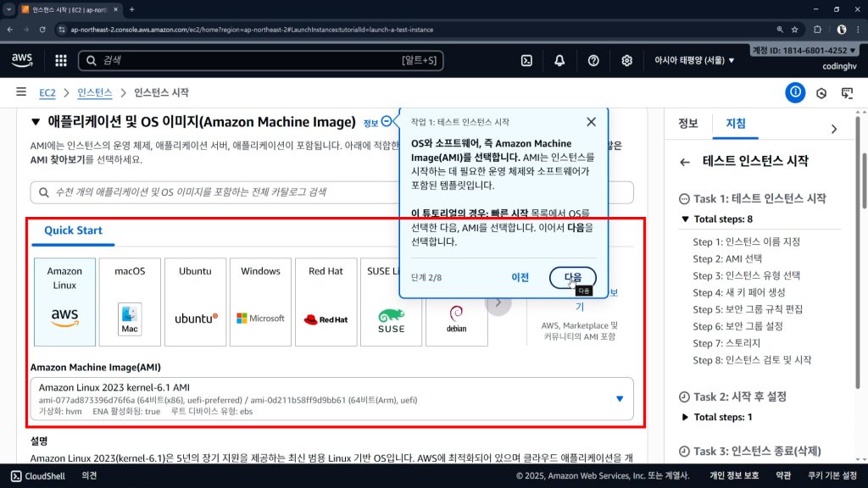This screenshot has height=488, width=868.
Task: Launch CloudShell from the top navigation bar
Action: (526, 60)
